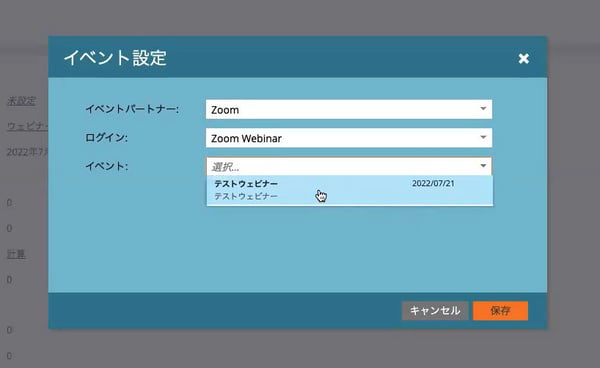
Task: Click the 2022/07/21 date in the dropdown list
Action: pos(433,183)
